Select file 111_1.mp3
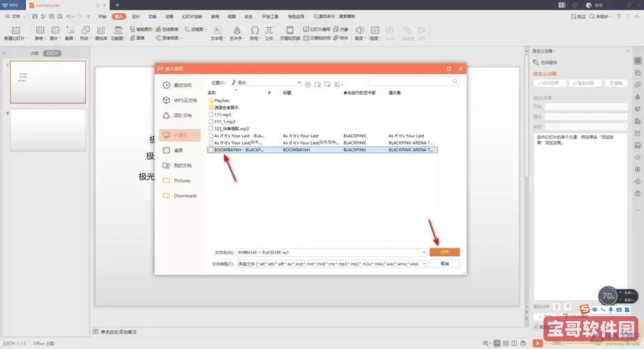The height and width of the screenshot is (349, 644). tap(222, 121)
